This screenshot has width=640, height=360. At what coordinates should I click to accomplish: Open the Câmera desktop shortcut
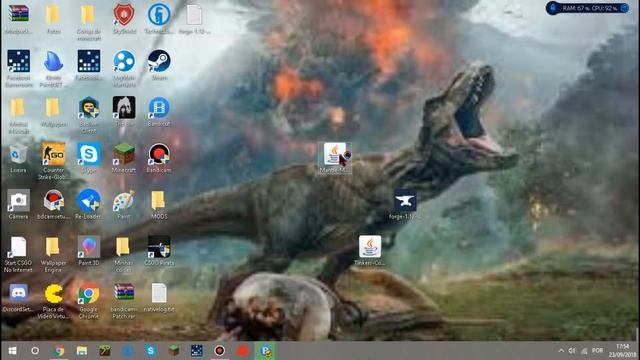pyautogui.click(x=18, y=201)
